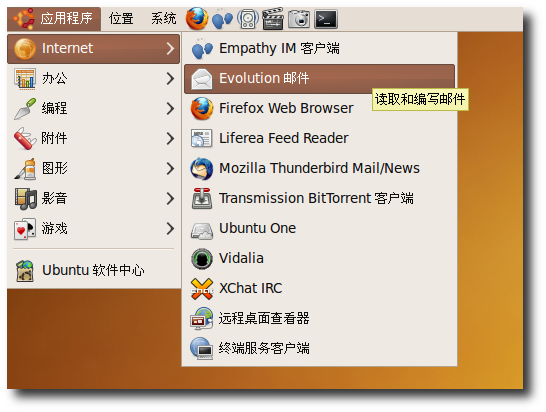Click the speaker icon in the top panel

click(x=248, y=19)
